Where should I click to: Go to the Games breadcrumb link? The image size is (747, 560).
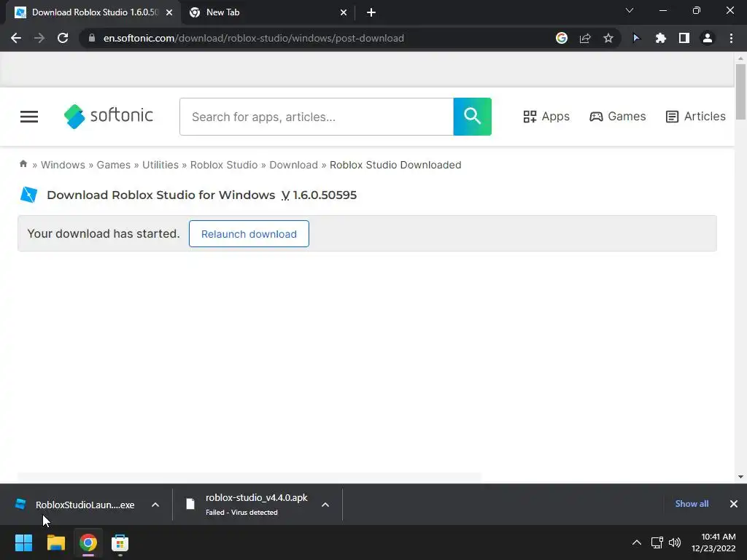113,165
